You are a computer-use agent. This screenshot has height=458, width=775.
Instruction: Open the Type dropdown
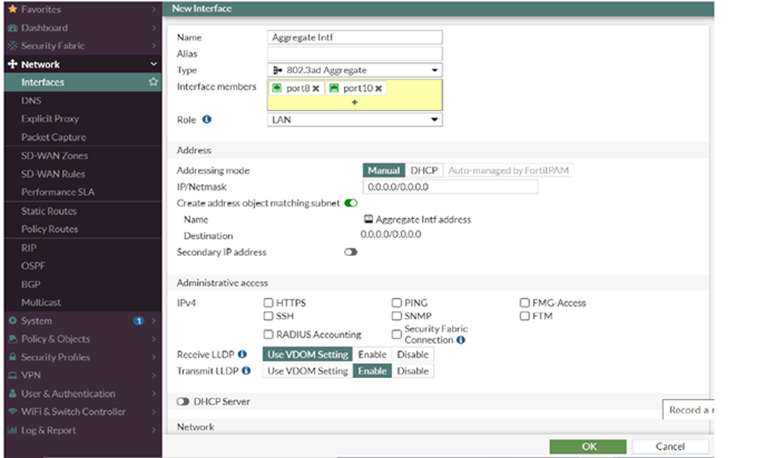click(355, 70)
